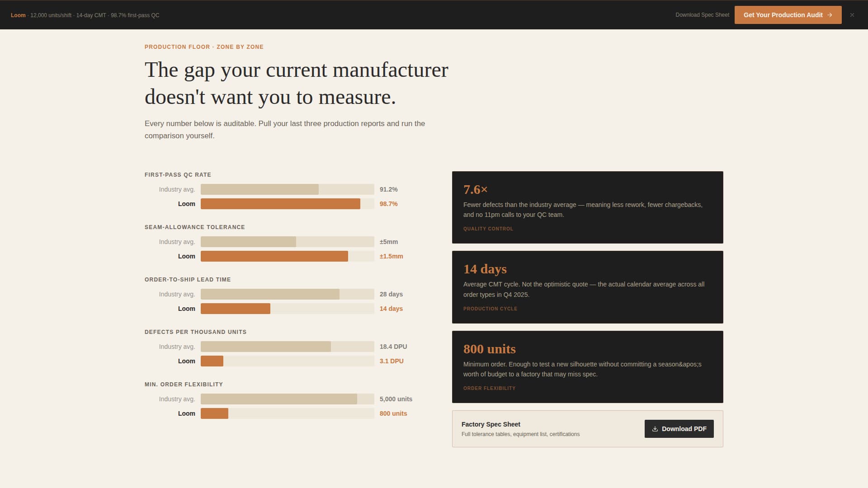Screen dimensions: 868x488
Task: Click the Download PDF button
Action: click(x=679, y=429)
